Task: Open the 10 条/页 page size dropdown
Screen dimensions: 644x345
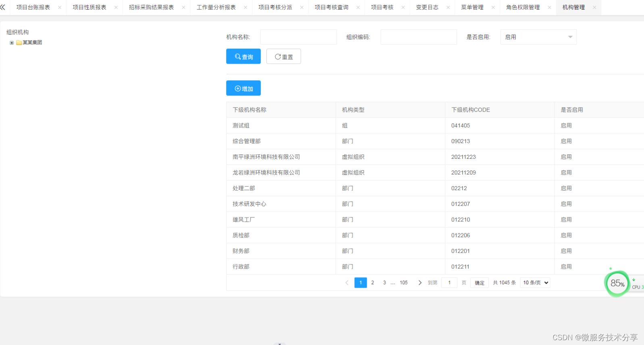Action: 535,283
